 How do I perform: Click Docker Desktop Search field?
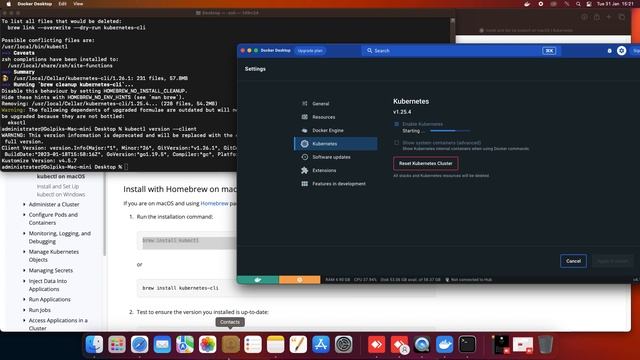tap(461, 51)
